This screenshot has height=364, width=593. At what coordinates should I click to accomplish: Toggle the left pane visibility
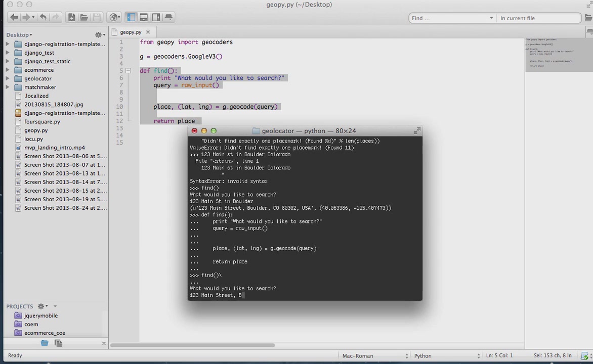(131, 17)
